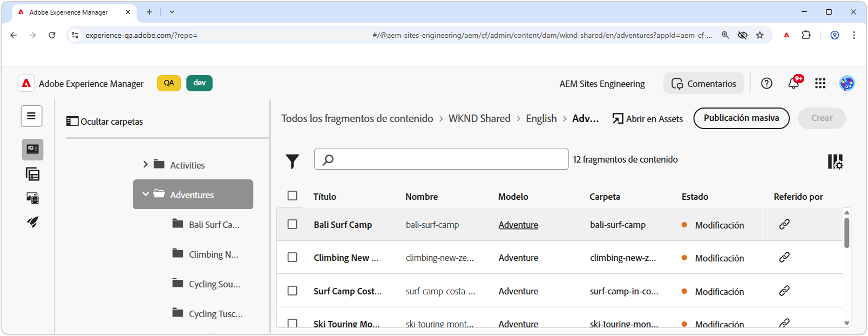Select the Cycling Sou... folder in tree
The image size is (868, 336).
pyautogui.click(x=207, y=284)
